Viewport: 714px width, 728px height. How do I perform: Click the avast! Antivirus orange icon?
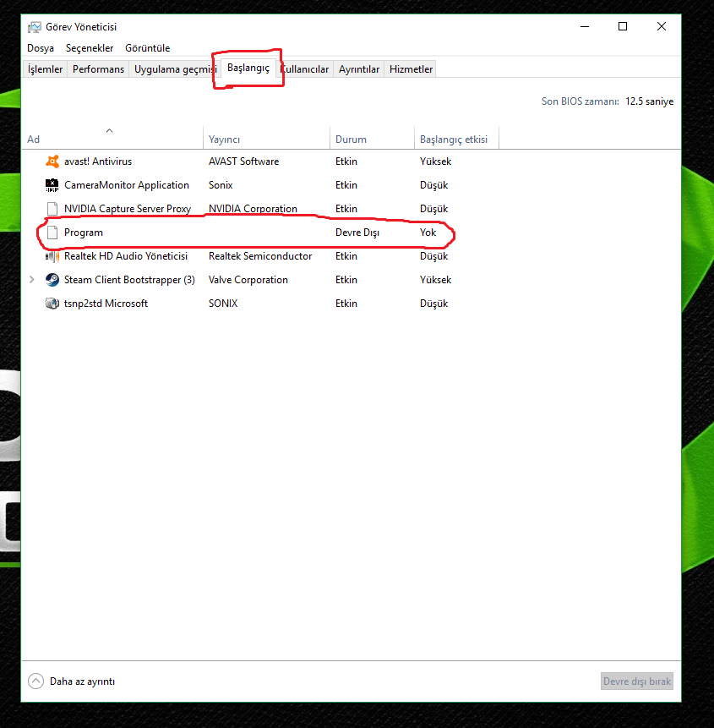coord(52,161)
